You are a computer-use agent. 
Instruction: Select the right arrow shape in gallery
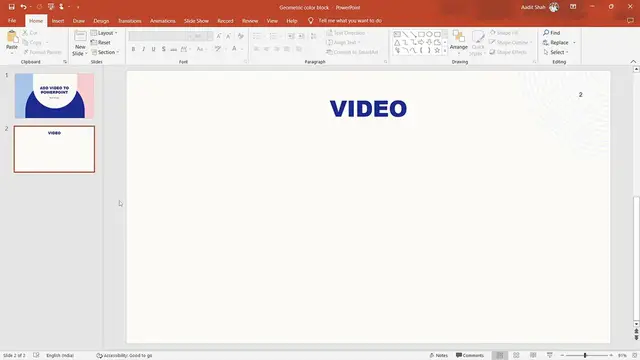pyautogui.click(x=421, y=42)
